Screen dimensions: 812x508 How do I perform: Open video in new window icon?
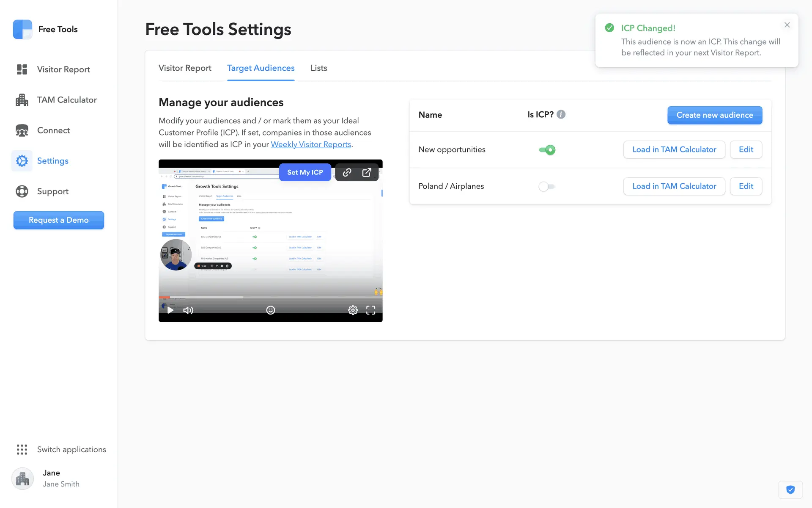pyautogui.click(x=367, y=172)
